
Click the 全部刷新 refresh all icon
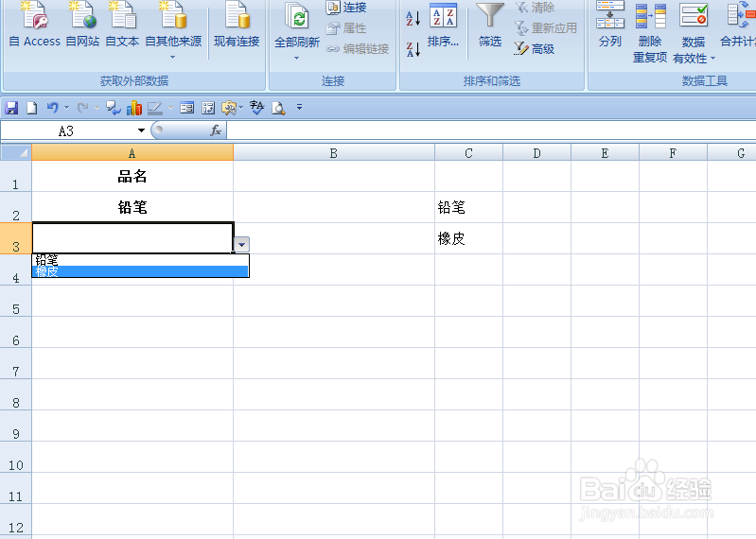[x=297, y=24]
